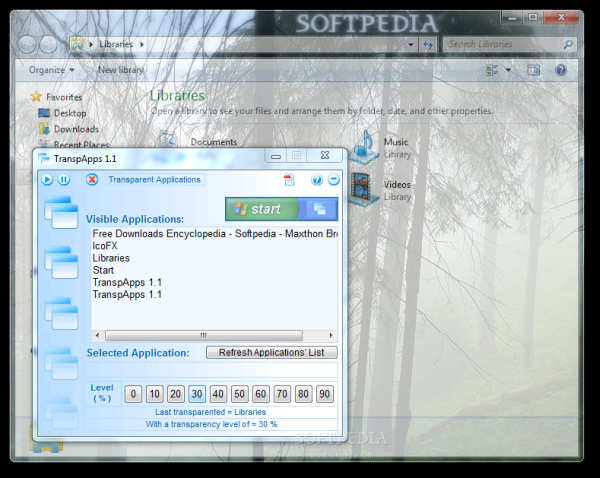
Task: Click the Refresh Applications' List button
Action: 272,352
